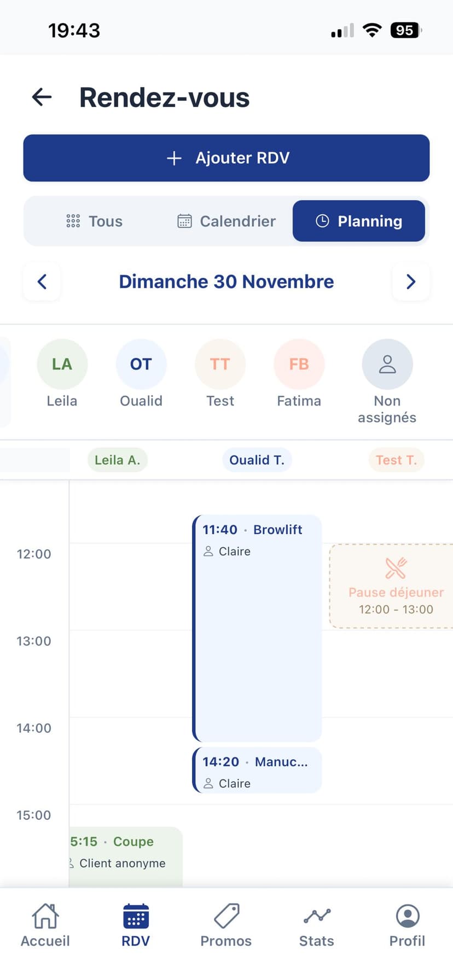This screenshot has width=453, height=980.
Task: Tap the grid icon next to Tous
Action: click(x=73, y=221)
